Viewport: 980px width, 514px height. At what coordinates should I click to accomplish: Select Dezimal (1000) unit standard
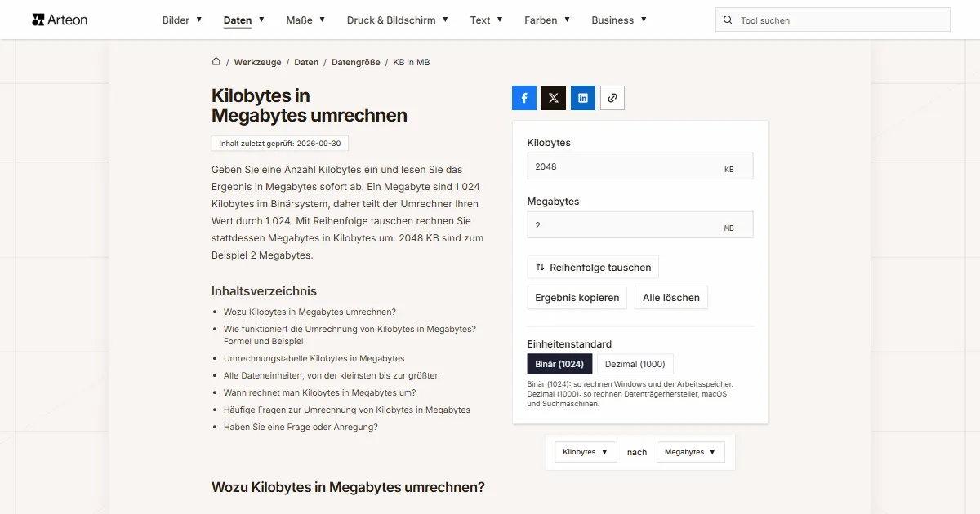pyautogui.click(x=635, y=364)
